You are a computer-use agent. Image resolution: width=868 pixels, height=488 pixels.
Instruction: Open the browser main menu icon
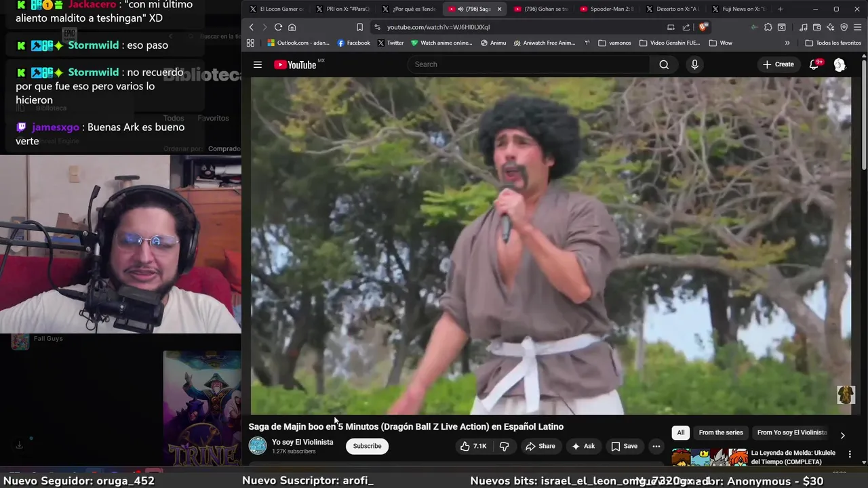859,27
